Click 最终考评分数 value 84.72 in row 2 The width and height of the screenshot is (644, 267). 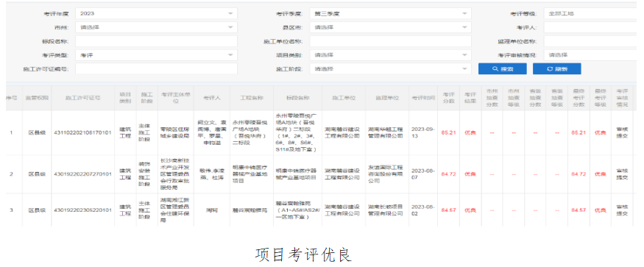coord(578,174)
